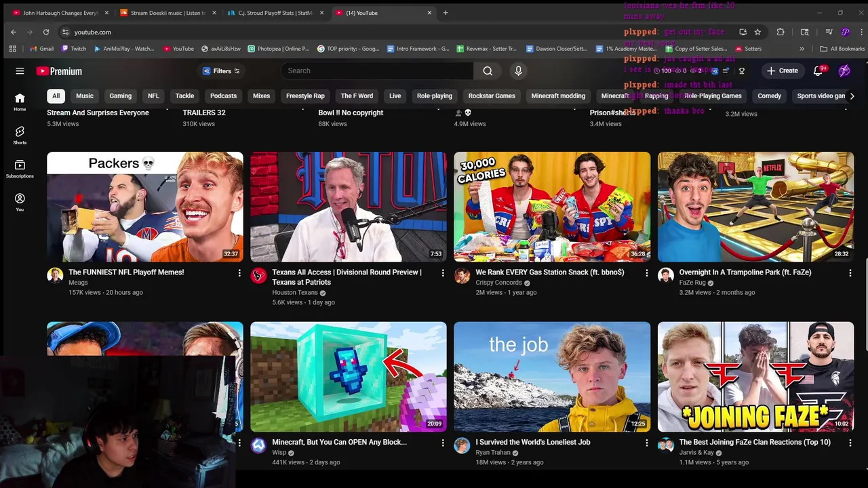
Task: Click the Create button
Action: (x=783, y=70)
